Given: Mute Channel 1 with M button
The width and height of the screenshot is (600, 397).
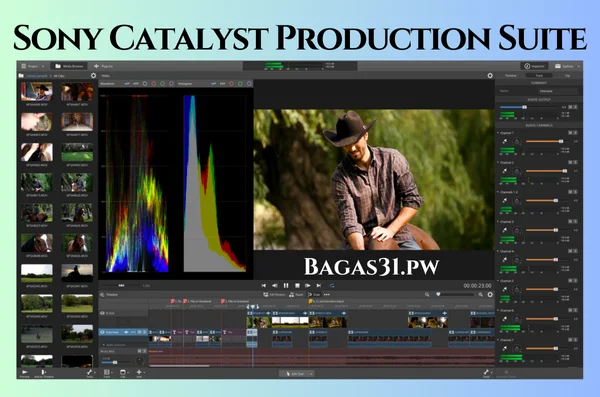Looking at the screenshot, I should click(570, 133).
